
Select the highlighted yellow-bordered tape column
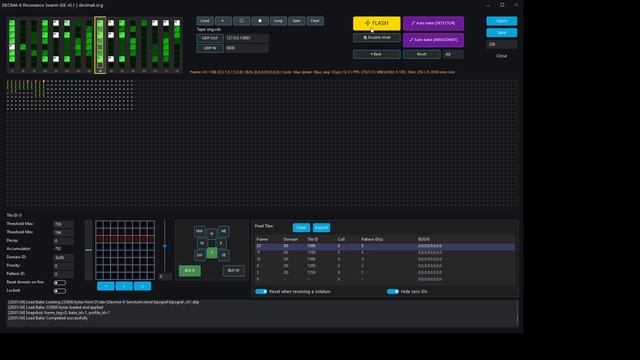[x=100, y=45]
